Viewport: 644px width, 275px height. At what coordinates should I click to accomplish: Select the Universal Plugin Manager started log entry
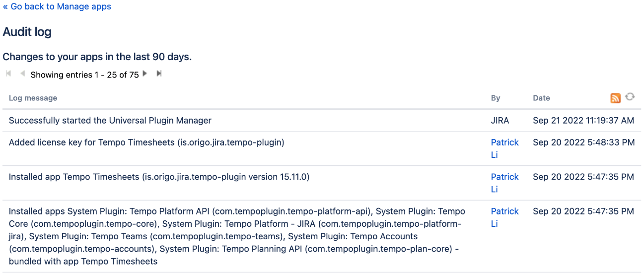[110, 121]
